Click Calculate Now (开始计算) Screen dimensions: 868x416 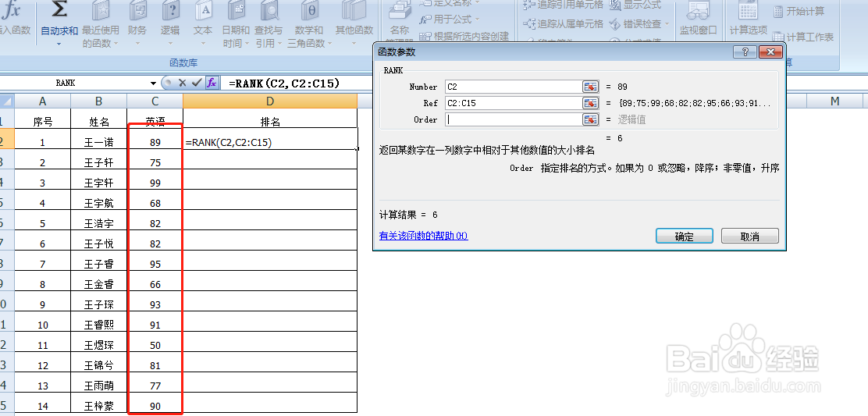(799, 11)
